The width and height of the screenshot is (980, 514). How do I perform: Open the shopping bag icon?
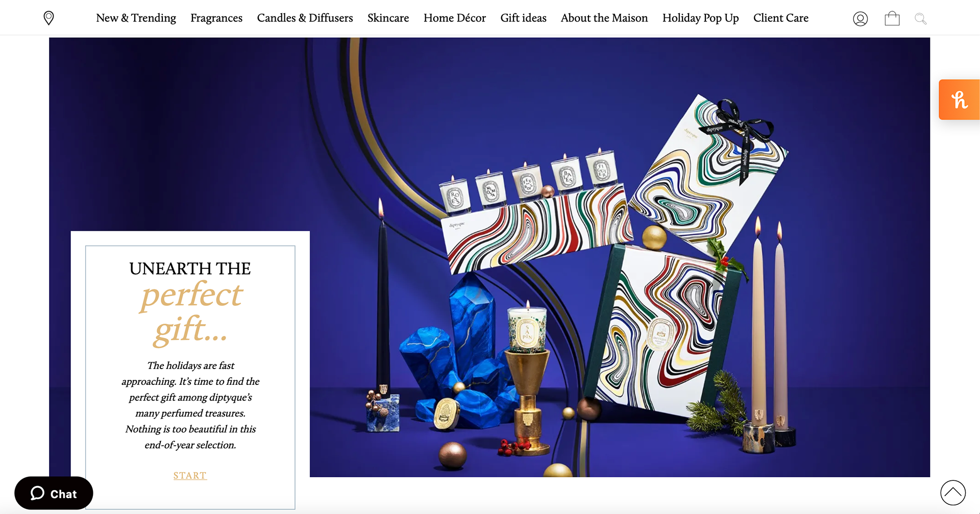[892, 19]
